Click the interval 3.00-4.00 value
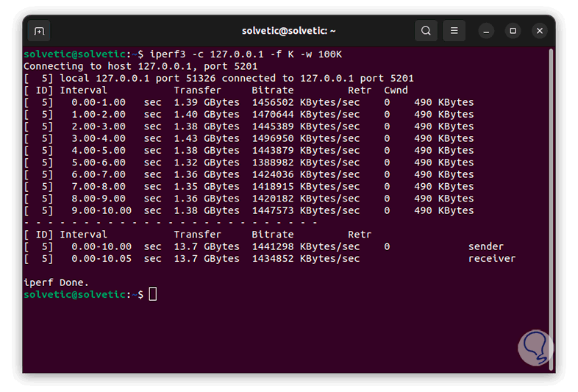Viewport: 578px width, 392px height. [99, 139]
